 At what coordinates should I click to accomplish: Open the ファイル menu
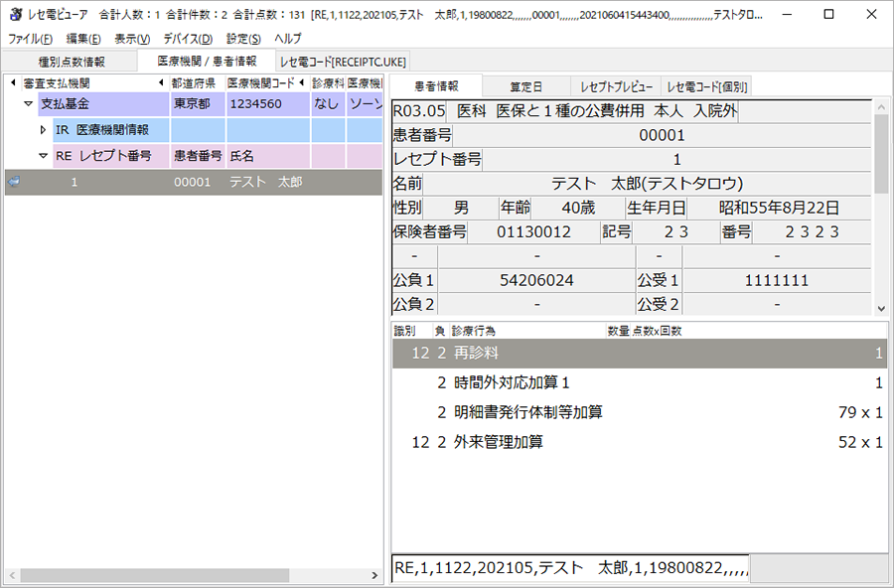pyautogui.click(x=31, y=39)
